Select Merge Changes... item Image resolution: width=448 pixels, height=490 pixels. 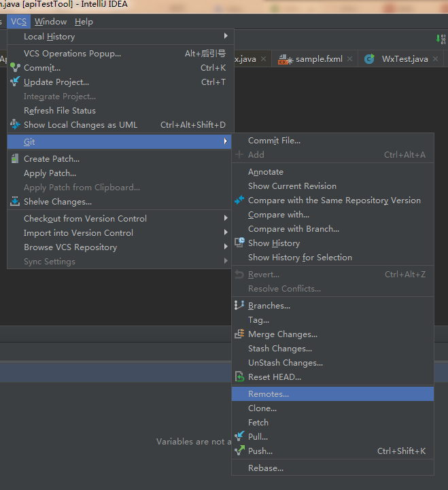pyautogui.click(x=332, y=334)
